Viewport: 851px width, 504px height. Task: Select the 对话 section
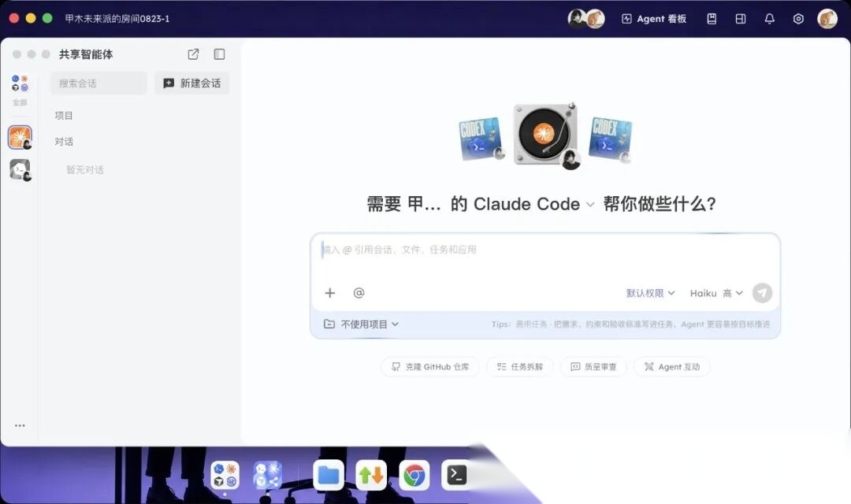tap(64, 142)
